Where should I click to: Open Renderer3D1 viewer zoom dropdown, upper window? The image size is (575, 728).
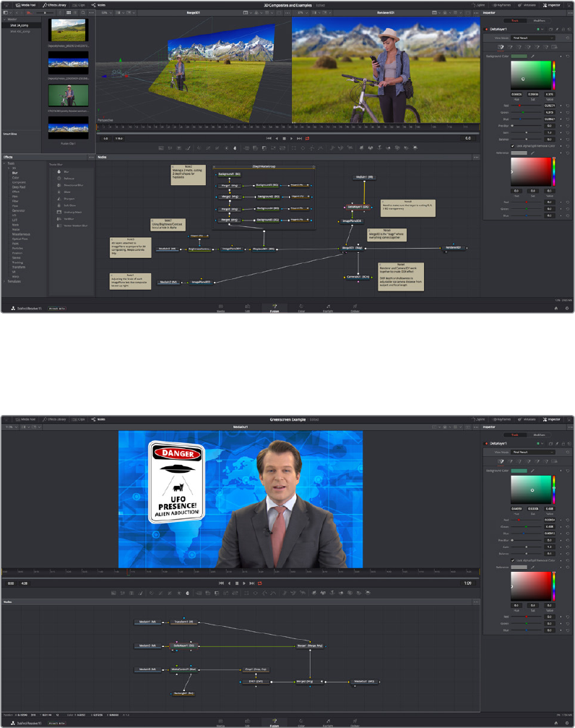(x=302, y=12)
